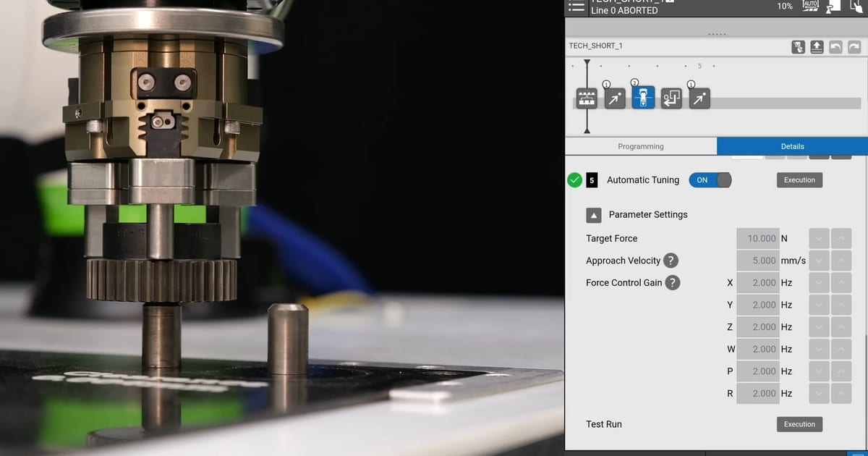The image size is (868, 456).
Task: Undo the last timeline edit
Action: pyautogui.click(x=835, y=47)
